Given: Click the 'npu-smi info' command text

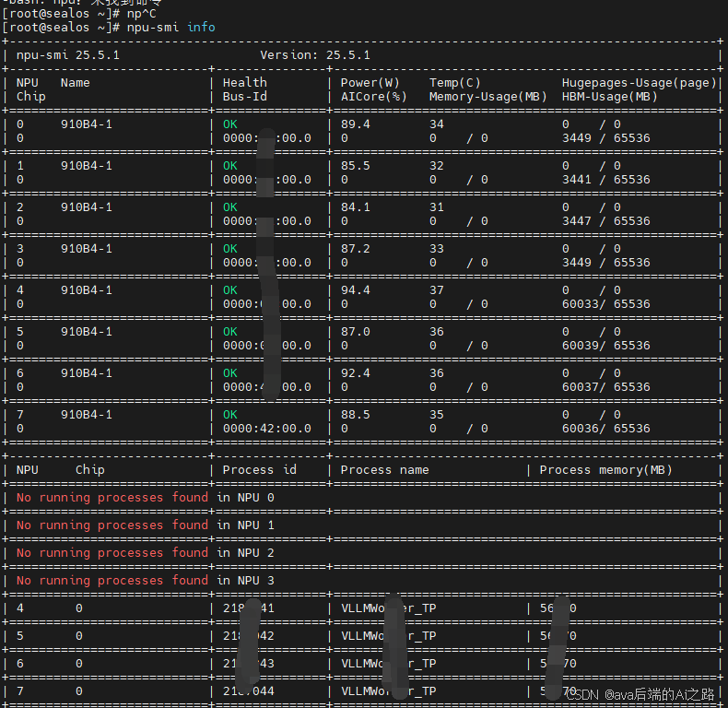Looking at the screenshot, I should pos(170,28).
